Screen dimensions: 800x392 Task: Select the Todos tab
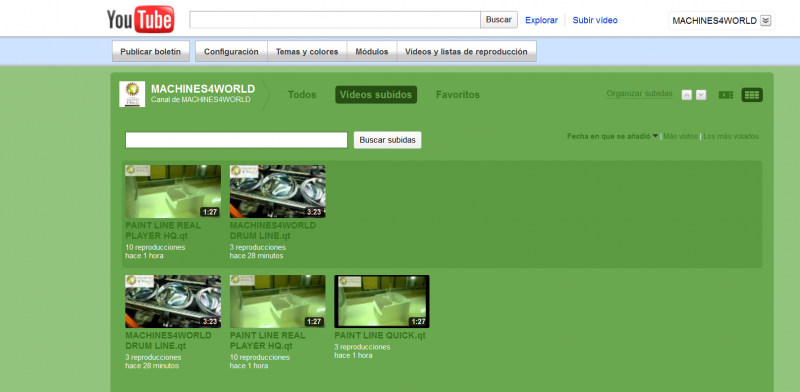pos(302,94)
